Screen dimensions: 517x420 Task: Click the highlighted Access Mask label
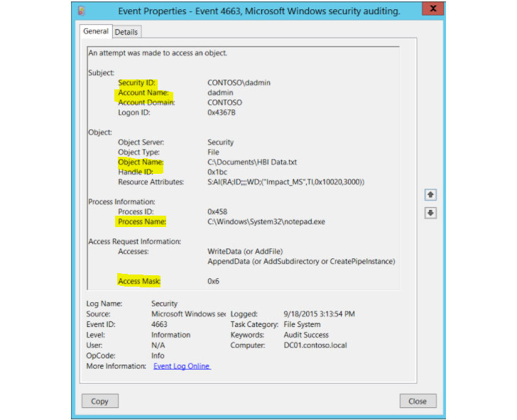pos(139,282)
